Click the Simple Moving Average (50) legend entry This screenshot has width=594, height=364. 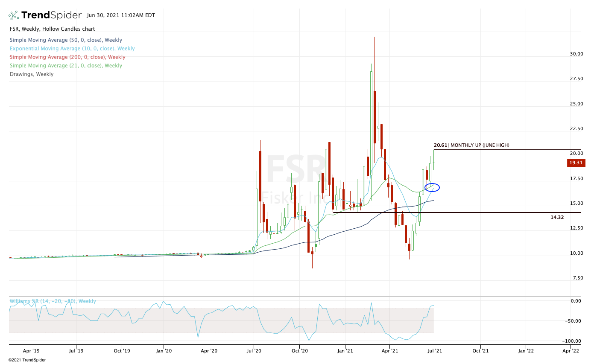(67, 40)
